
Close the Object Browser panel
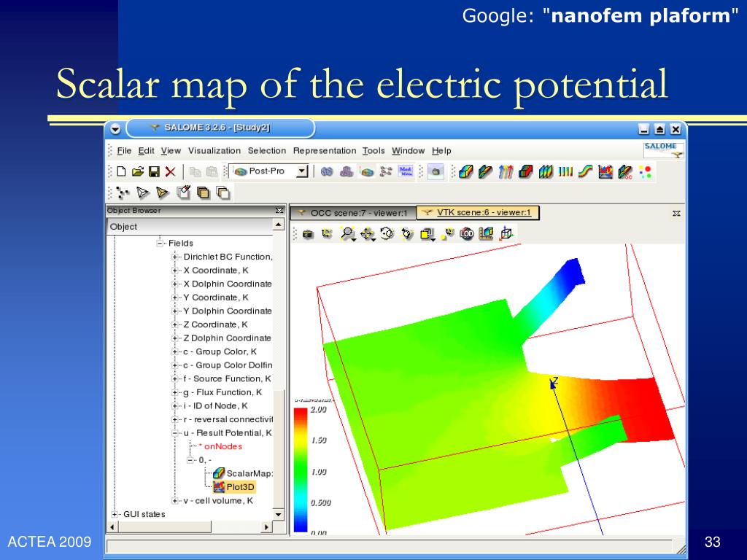[x=279, y=211]
